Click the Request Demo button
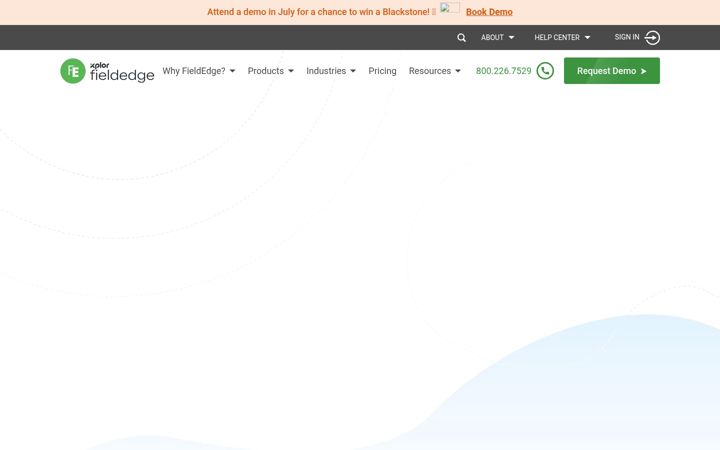This screenshot has width=720, height=450. click(612, 71)
